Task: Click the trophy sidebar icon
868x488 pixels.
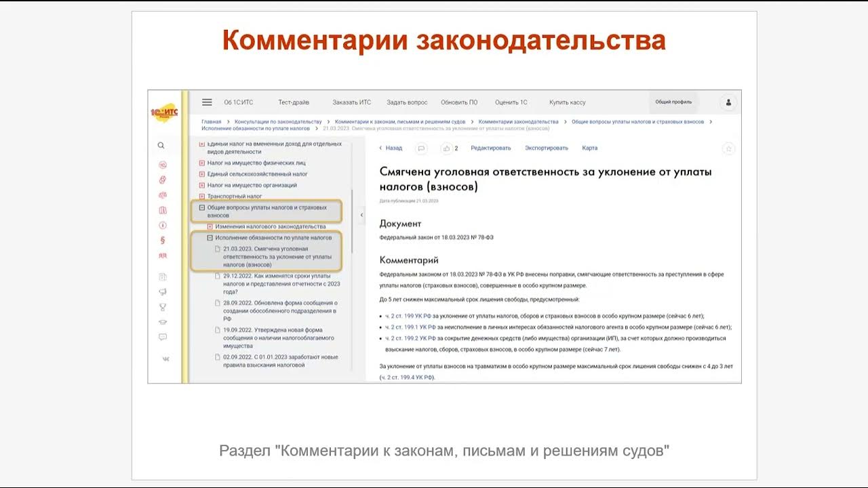Action: pos(163,307)
